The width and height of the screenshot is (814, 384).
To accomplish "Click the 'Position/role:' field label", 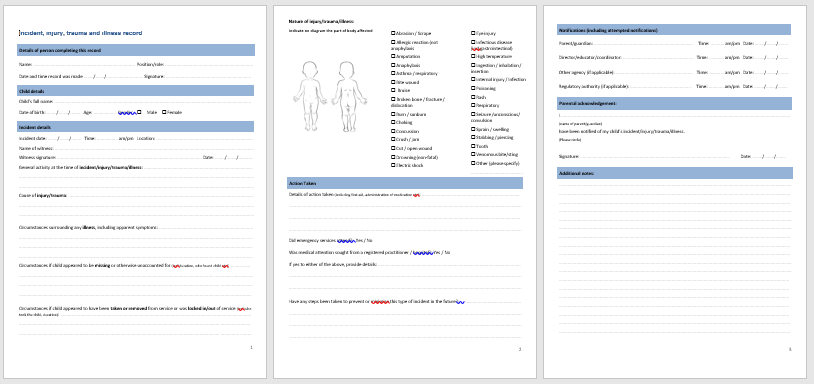I will [x=151, y=65].
